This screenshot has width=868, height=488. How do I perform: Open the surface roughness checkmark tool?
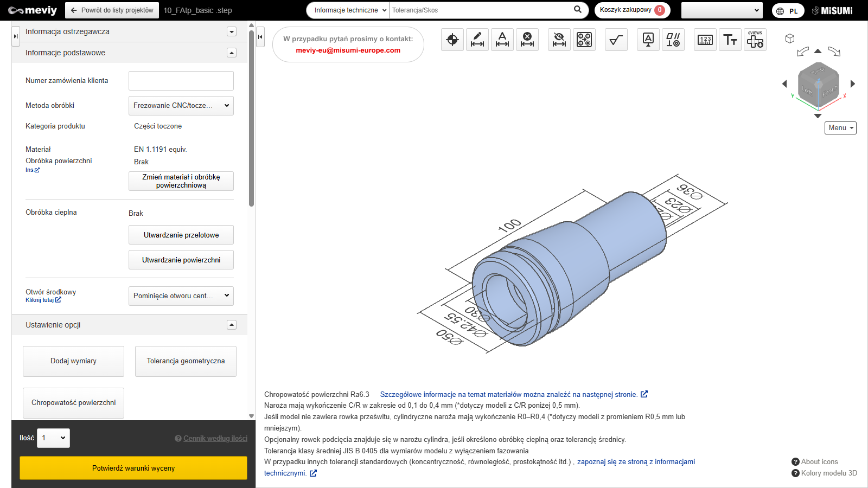[x=616, y=40]
